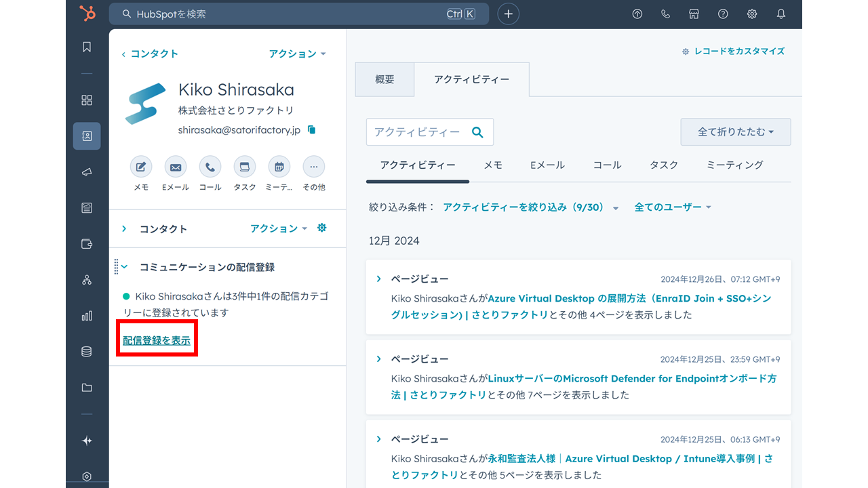Open the automation workflow icon in the sidebar

87,280
